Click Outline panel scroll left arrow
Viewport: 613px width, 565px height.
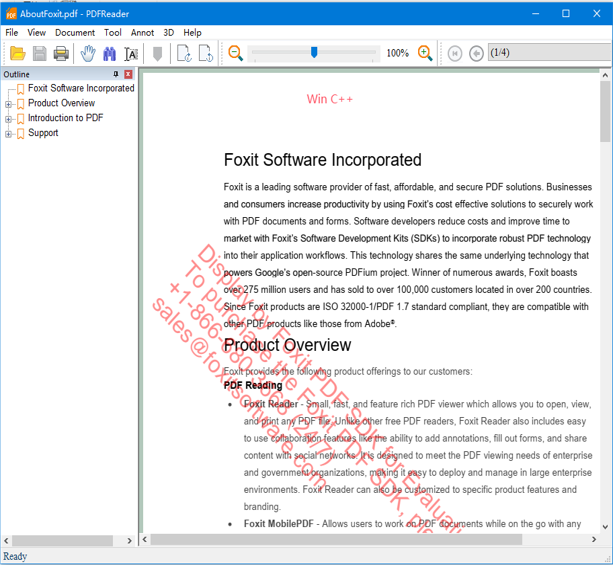coord(6,541)
